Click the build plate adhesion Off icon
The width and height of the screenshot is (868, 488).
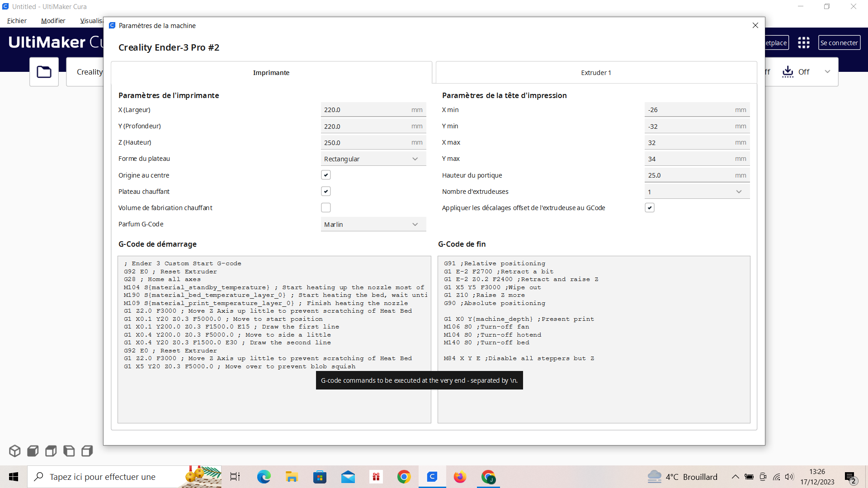click(788, 72)
